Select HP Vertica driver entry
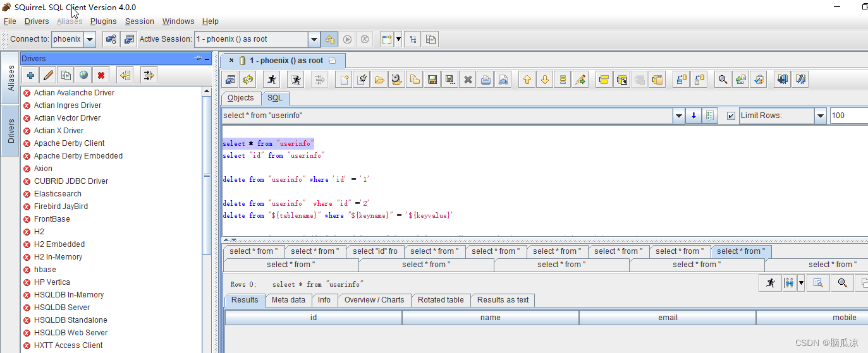Viewport: 868px width, 353px height. tap(52, 282)
